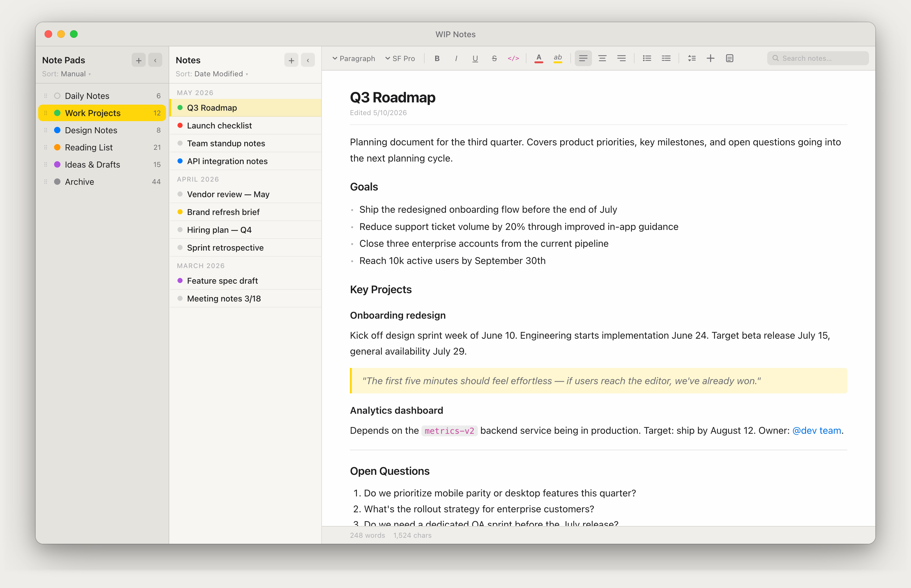Open the Q3 Roadmap note
Screen dimensions: 911x588
click(x=246, y=108)
